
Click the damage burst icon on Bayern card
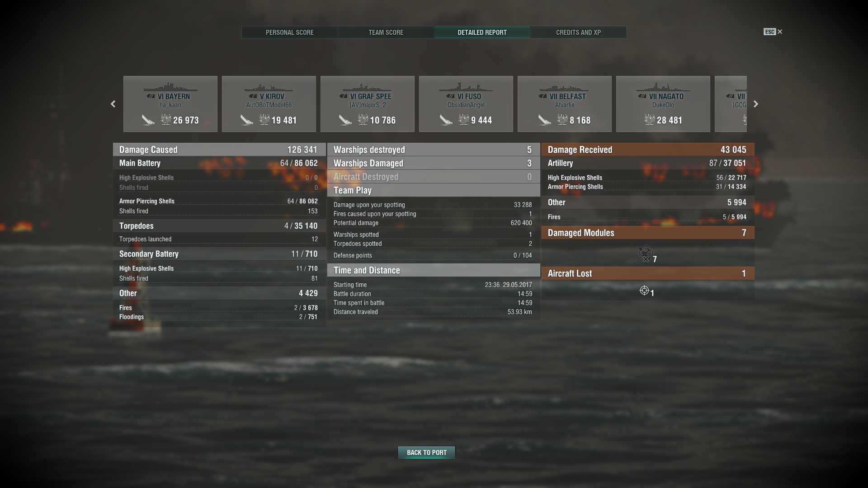click(x=166, y=119)
